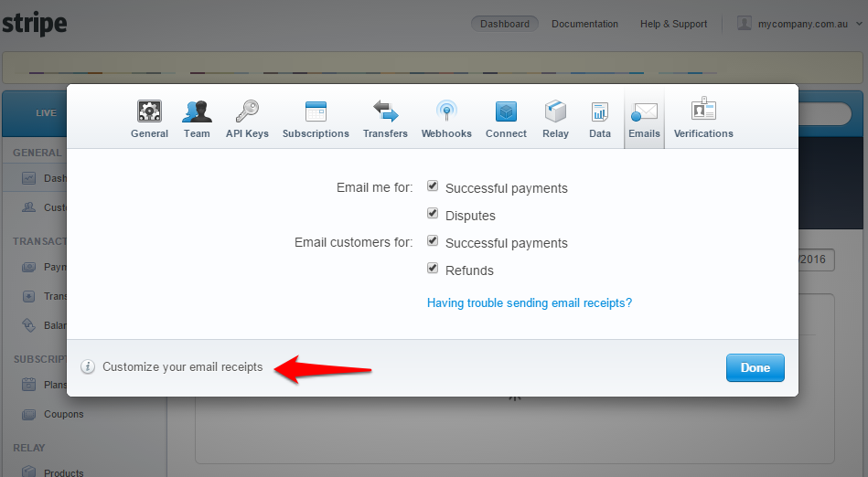Expand the mycompany.com.au account menu
Viewport: 868px width, 477px height.
coord(795,24)
